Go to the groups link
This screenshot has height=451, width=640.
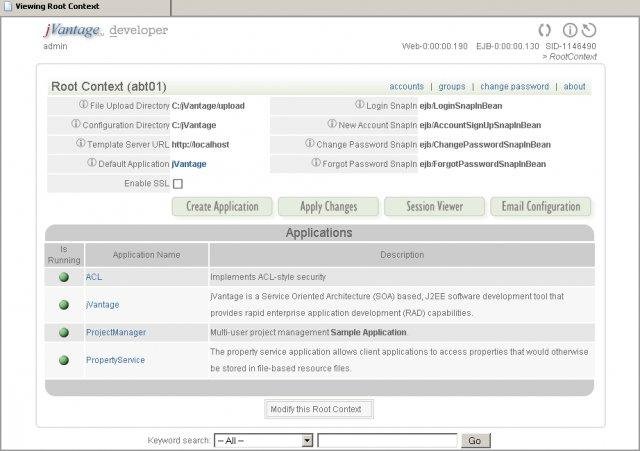(451, 87)
